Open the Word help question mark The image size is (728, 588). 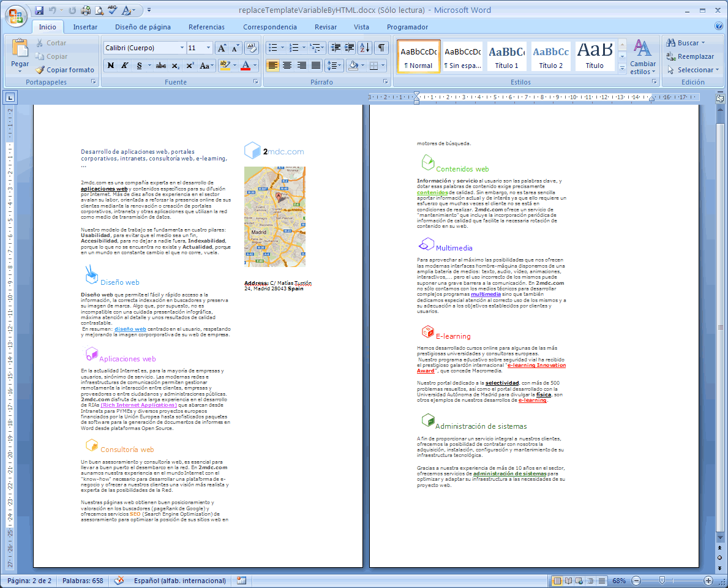coord(719,26)
